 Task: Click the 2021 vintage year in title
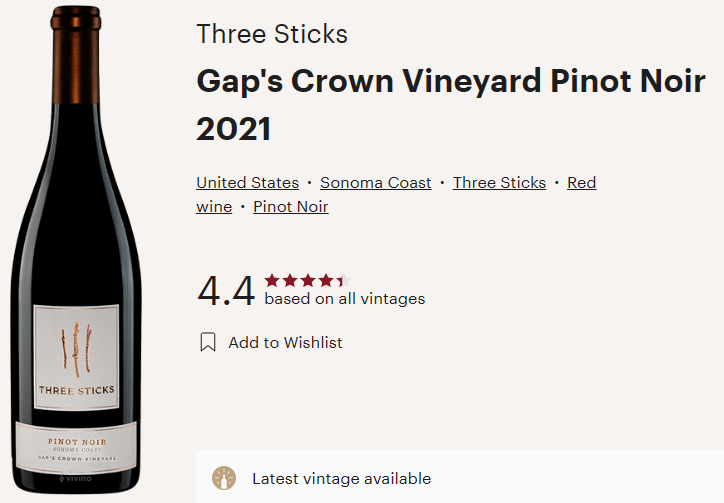coord(234,129)
